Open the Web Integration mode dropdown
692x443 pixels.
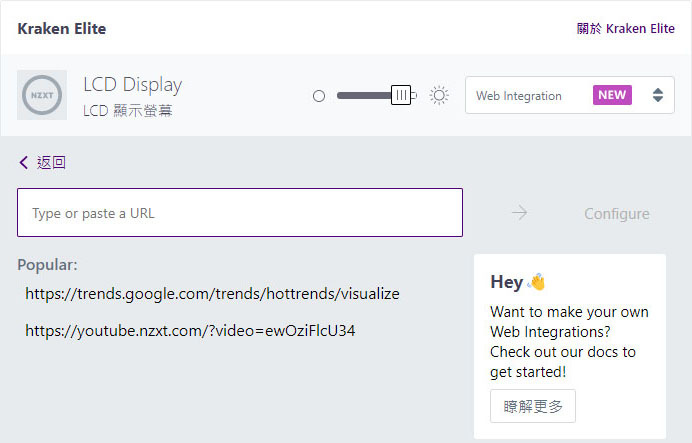570,95
